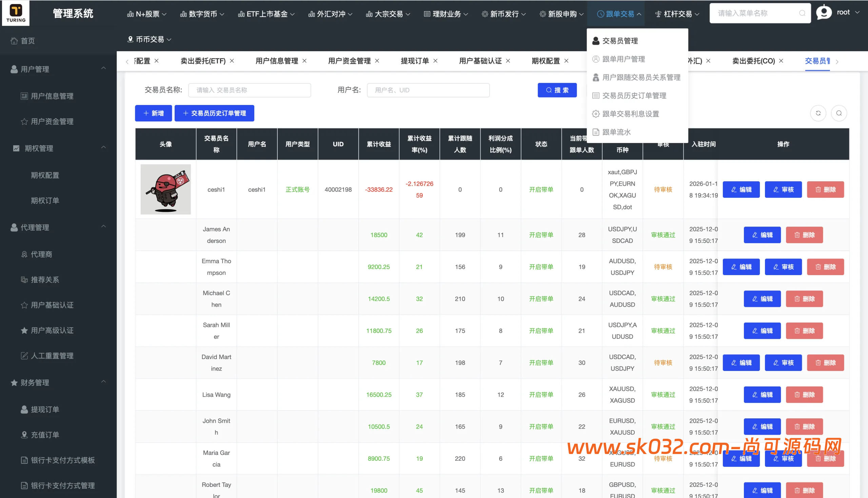Close the 提现订单 tab with its X
Screen dimensions: 868x498
coord(435,61)
